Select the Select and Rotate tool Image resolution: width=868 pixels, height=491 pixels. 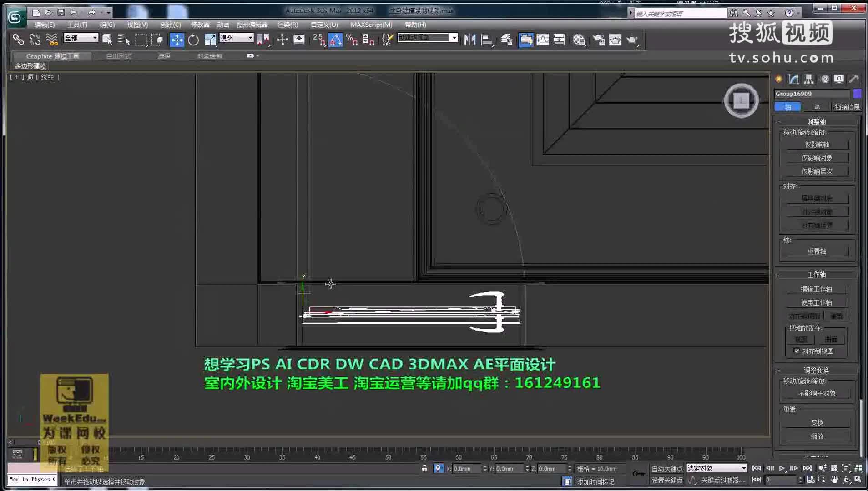point(193,40)
